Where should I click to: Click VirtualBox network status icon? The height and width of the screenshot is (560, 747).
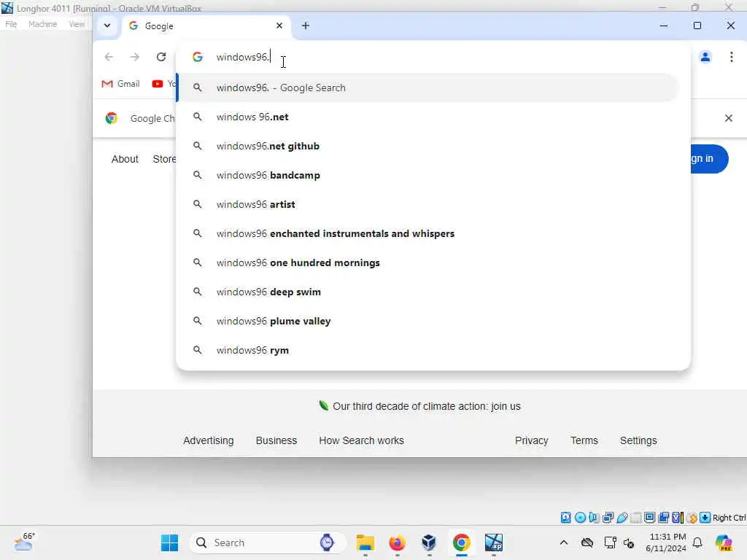pos(608,517)
